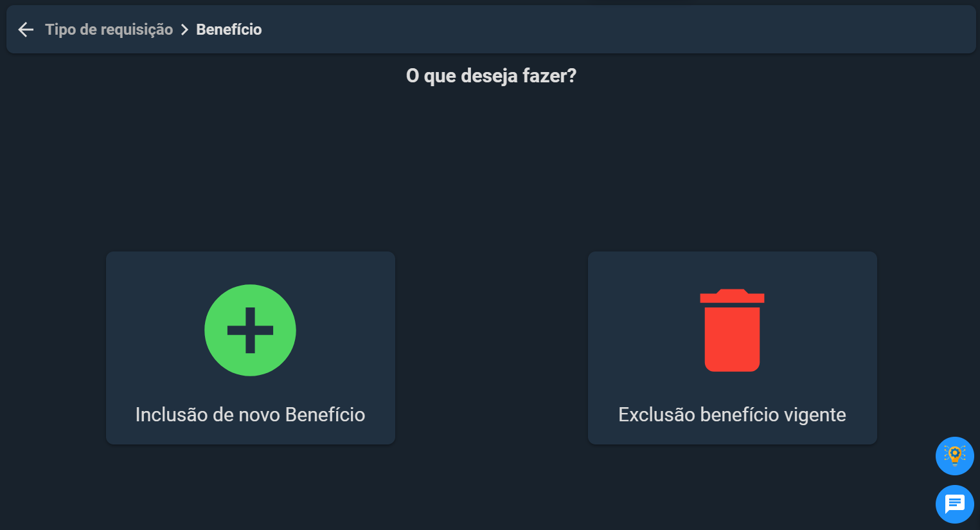Choose the Inclusão de novo Benefício card
The height and width of the screenshot is (530, 980).
click(251, 348)
